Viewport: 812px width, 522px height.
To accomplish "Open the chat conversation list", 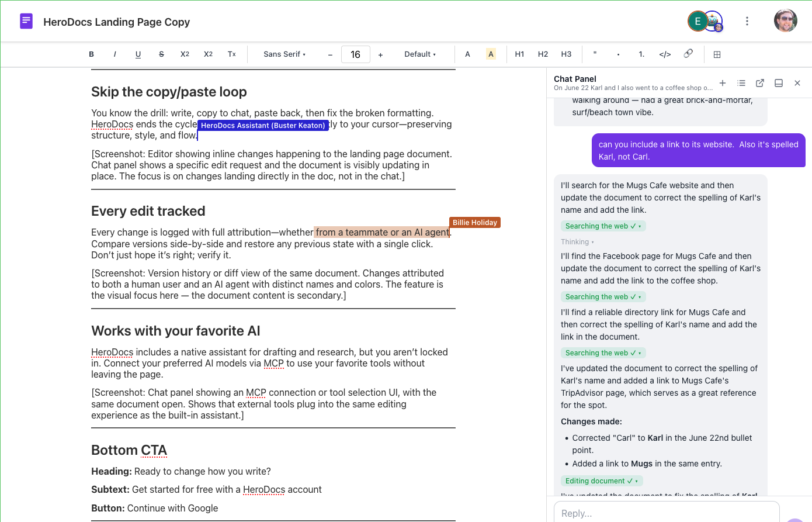I will [741, 83].
